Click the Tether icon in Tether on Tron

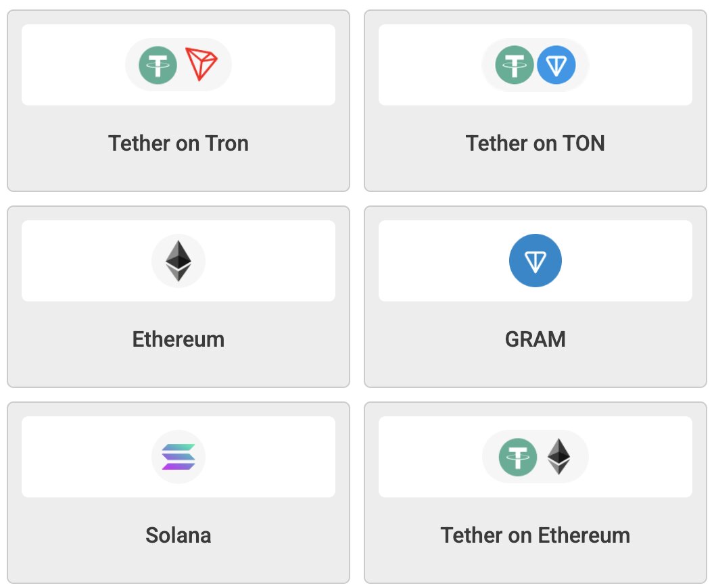(158, 65)
